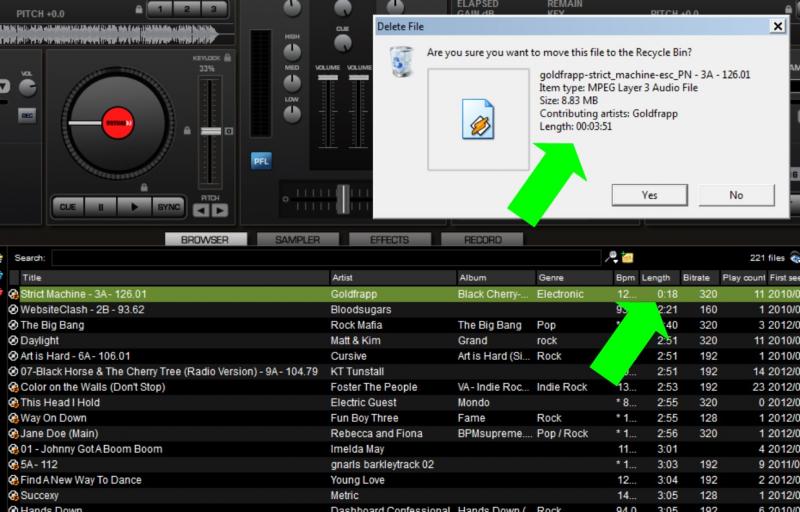Click the Black Horse & Cherry Tree icon
The height and width of the screenshot is (512, 800).
pos(14,372)
